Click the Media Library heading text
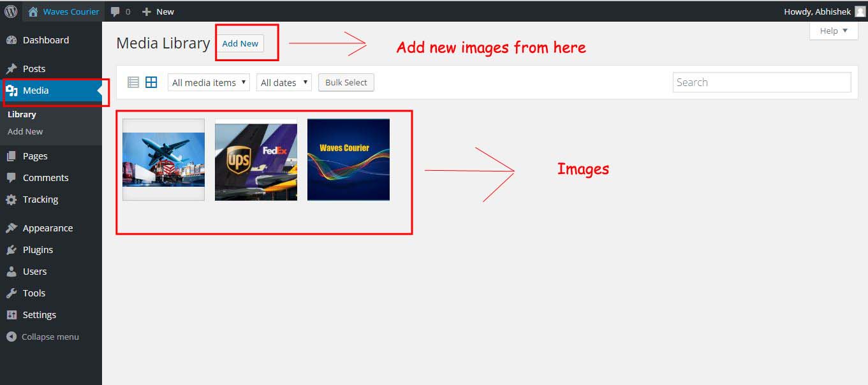 [x=163, y=43]
